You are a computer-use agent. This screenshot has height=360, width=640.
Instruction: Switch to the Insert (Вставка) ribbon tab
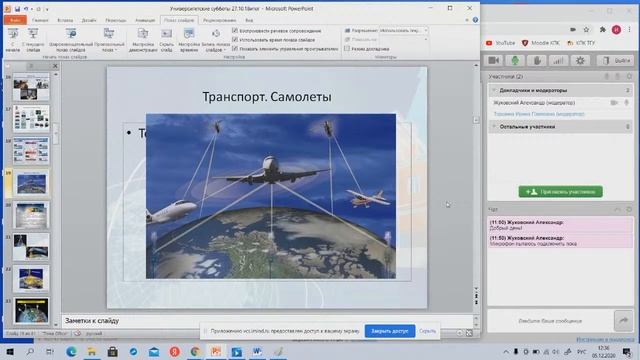point(65,20)
